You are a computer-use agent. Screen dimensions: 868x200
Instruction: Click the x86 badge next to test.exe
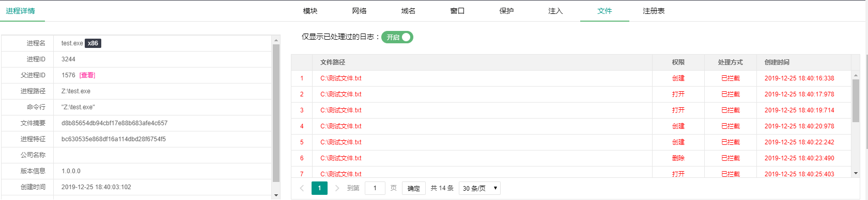click(93, 43)
